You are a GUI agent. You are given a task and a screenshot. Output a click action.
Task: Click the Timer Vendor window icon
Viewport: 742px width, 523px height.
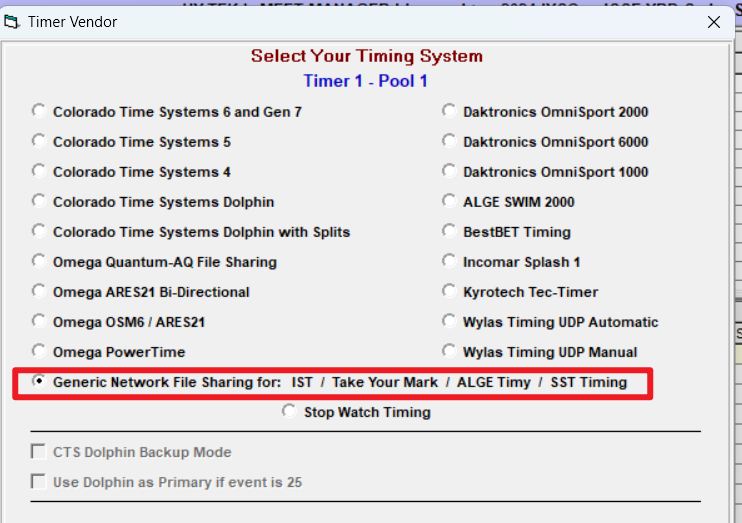click(12, 21)
